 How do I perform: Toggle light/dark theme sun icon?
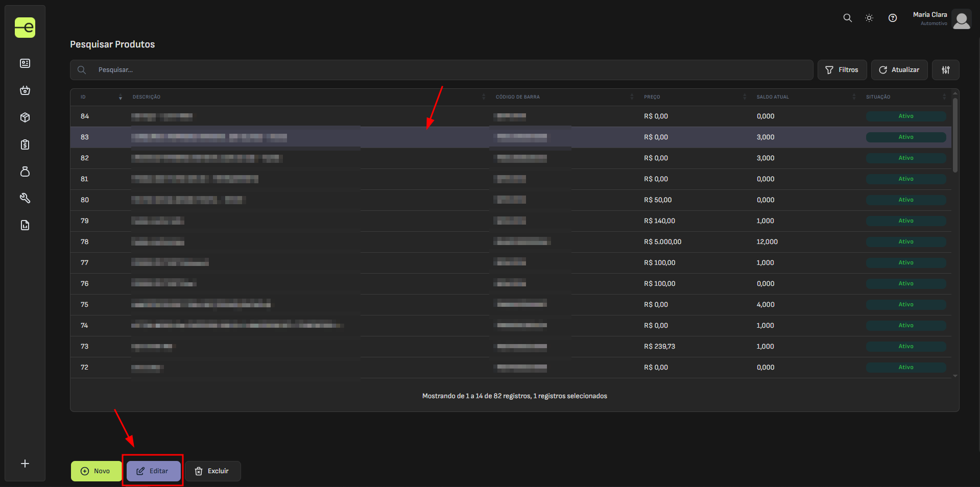coord(869,18)
